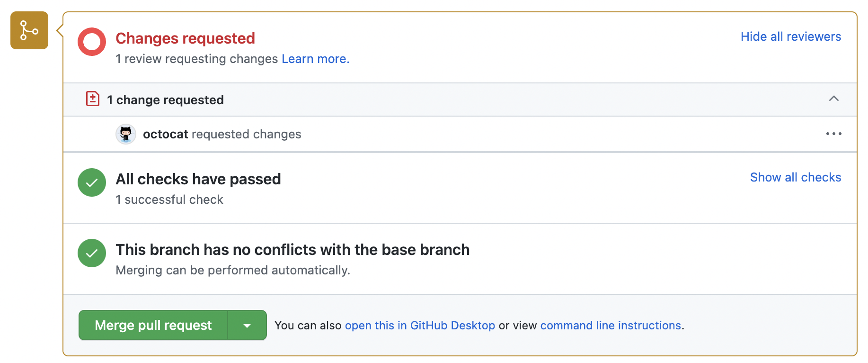Click the Merge pull request button
868x363 pixels.
pyautogui.click(x=153, y=325)
